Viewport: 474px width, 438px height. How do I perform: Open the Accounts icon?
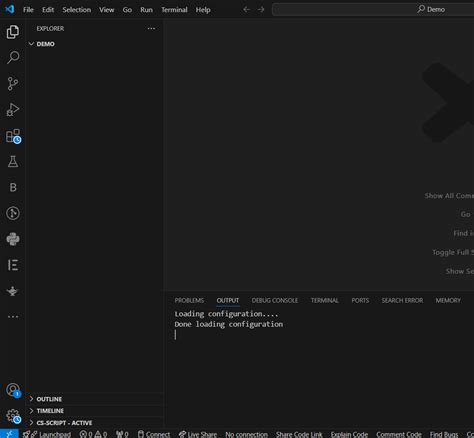click(13, 390)
